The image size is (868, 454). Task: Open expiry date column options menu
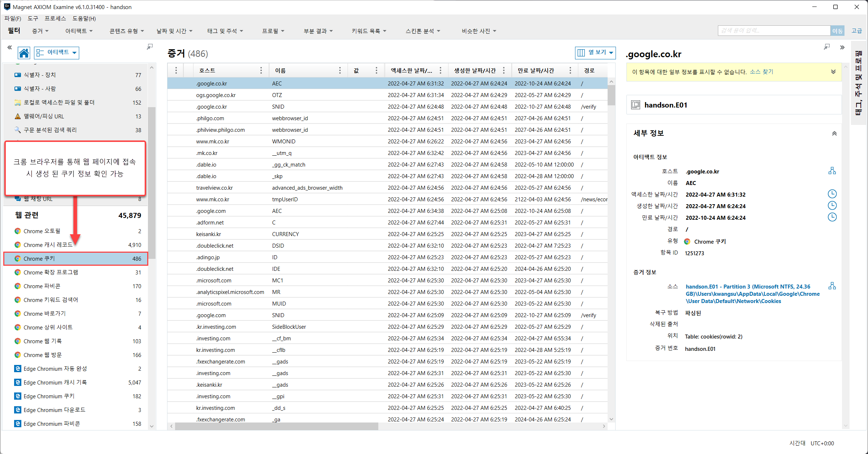click(570, 71)
